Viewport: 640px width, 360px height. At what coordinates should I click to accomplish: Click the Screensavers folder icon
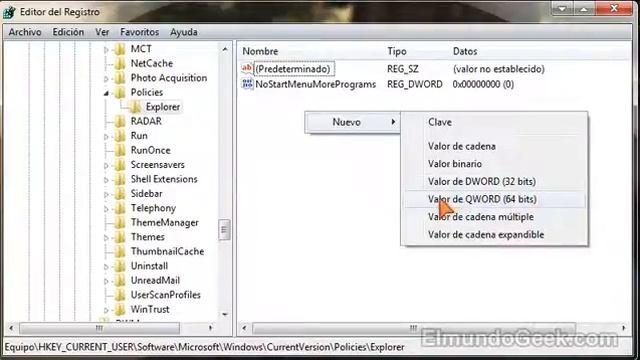[120, 164]
